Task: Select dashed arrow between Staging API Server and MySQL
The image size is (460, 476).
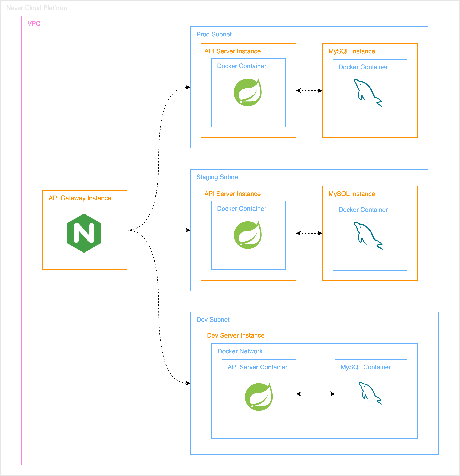Action: (309, 233)
